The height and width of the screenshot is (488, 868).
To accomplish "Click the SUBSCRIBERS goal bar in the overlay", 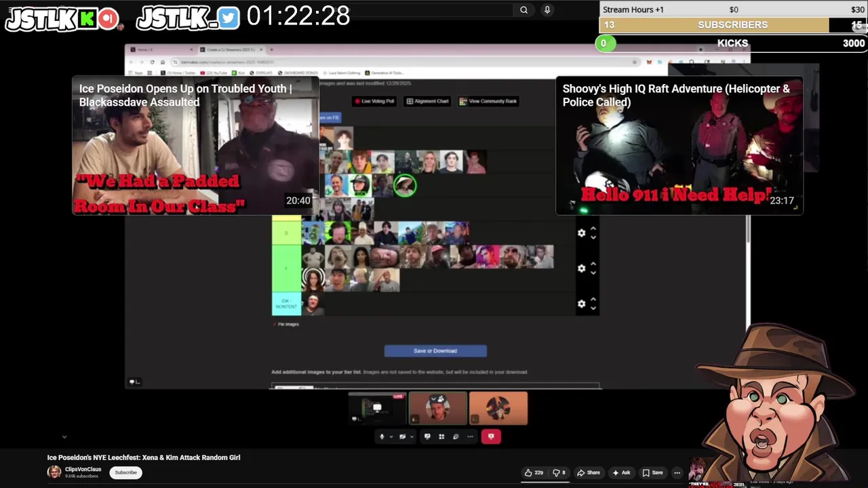I will coord(732,24).
